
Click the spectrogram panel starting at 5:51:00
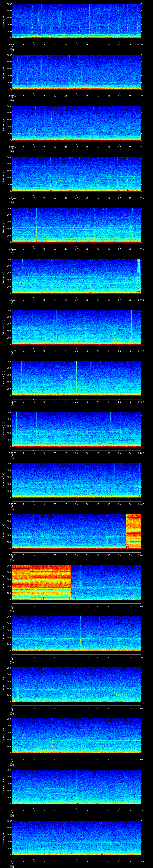tap(76, 378)
